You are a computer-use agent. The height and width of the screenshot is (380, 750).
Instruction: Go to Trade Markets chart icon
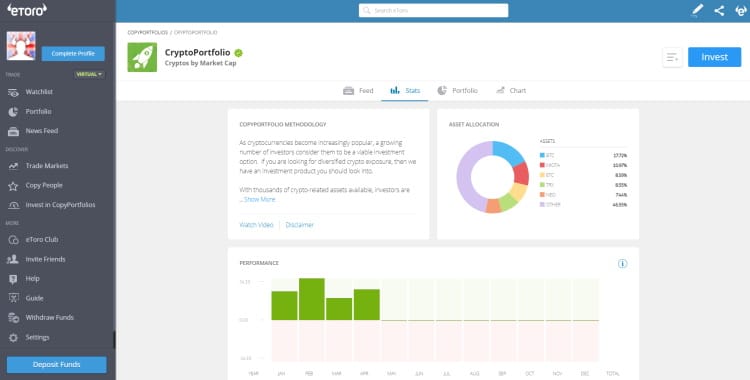[x=13, y=166]
